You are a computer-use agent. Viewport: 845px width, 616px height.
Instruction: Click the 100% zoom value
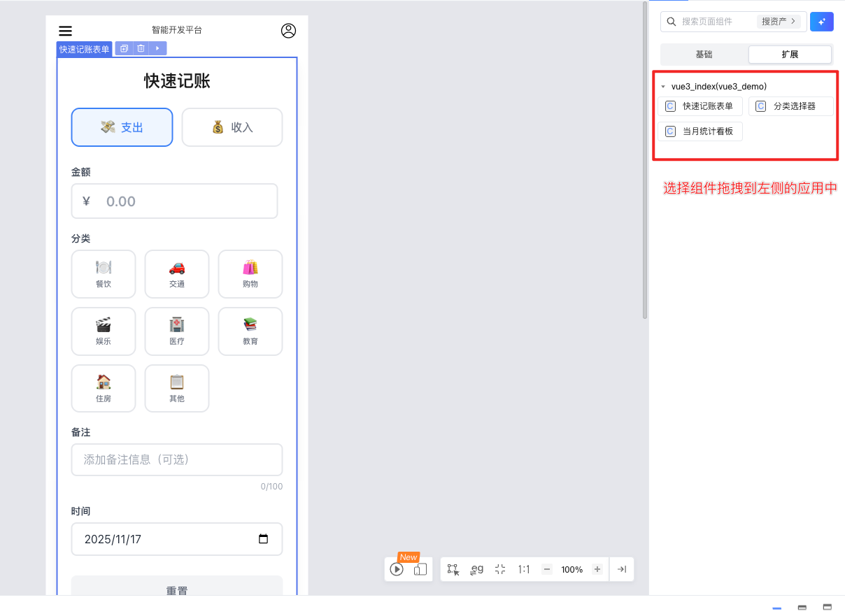pyautogui.click(x=572, y=569)
